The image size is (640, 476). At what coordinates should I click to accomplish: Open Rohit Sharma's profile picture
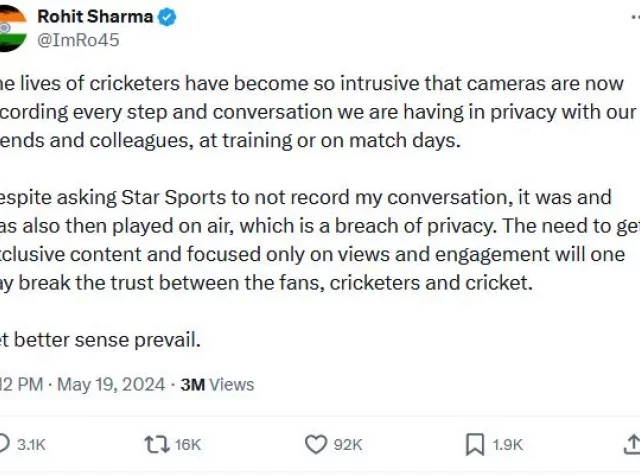coord(11,29)
